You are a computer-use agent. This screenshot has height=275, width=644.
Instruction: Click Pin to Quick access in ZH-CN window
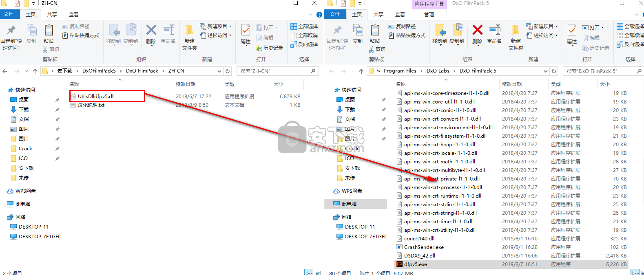click(x=11, y=37)
